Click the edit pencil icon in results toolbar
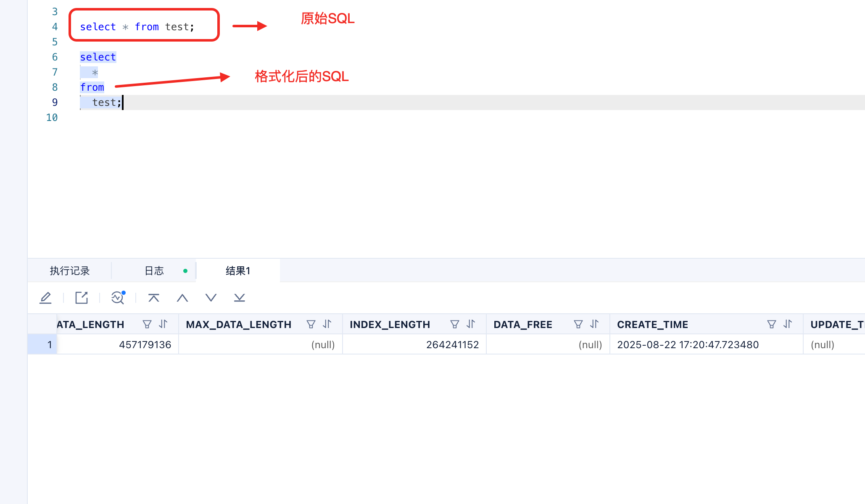Viewport: 865px width, 504px height. coord(45,298)
